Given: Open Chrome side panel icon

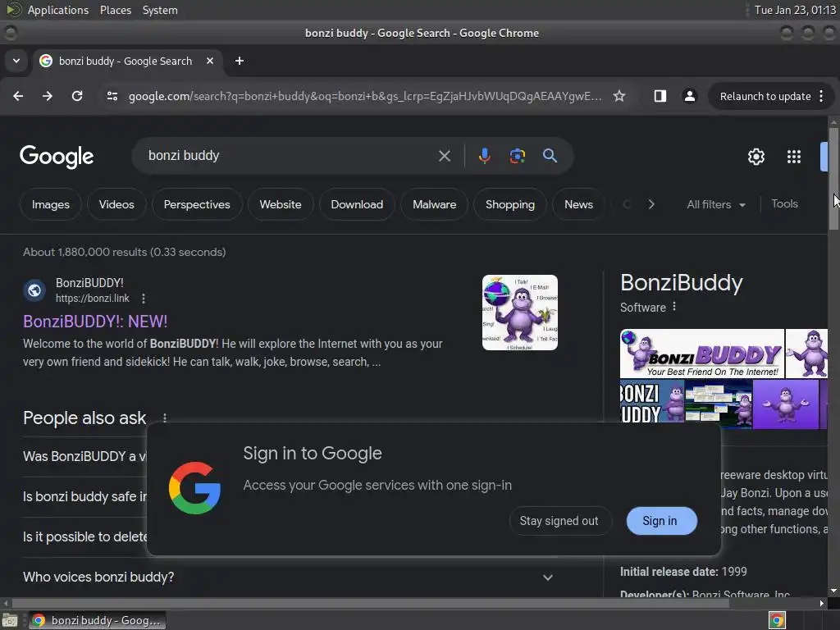Looking at the screenshot, I should (x=660, y=96).
